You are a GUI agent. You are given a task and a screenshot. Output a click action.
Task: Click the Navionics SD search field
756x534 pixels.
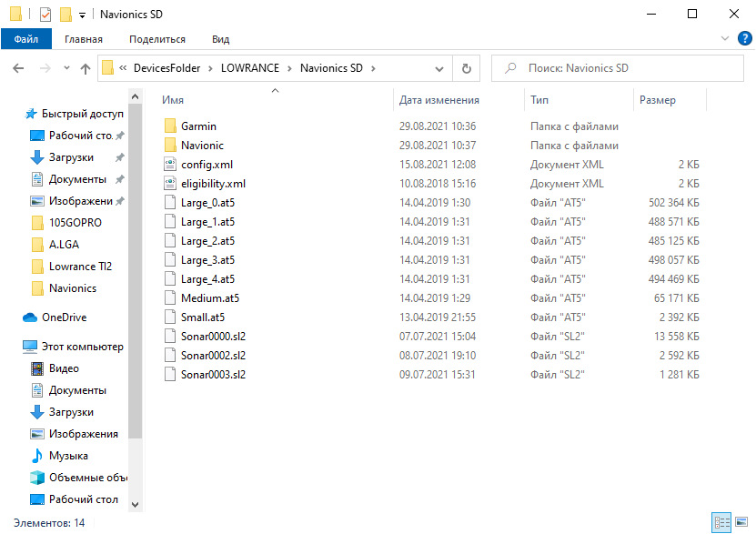(617, 68)
